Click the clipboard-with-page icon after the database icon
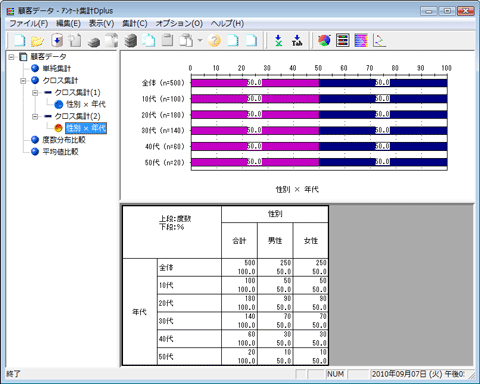 75,41
